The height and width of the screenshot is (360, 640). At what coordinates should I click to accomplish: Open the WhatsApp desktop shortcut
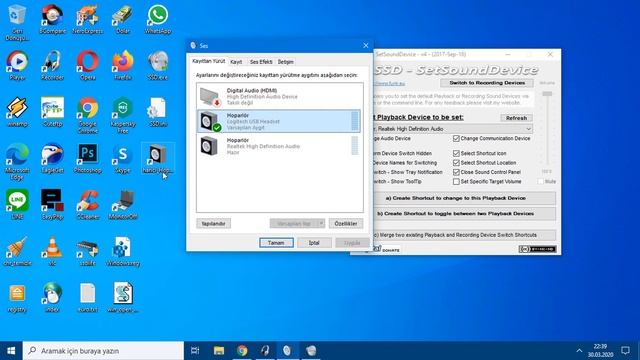pos(158,18)
